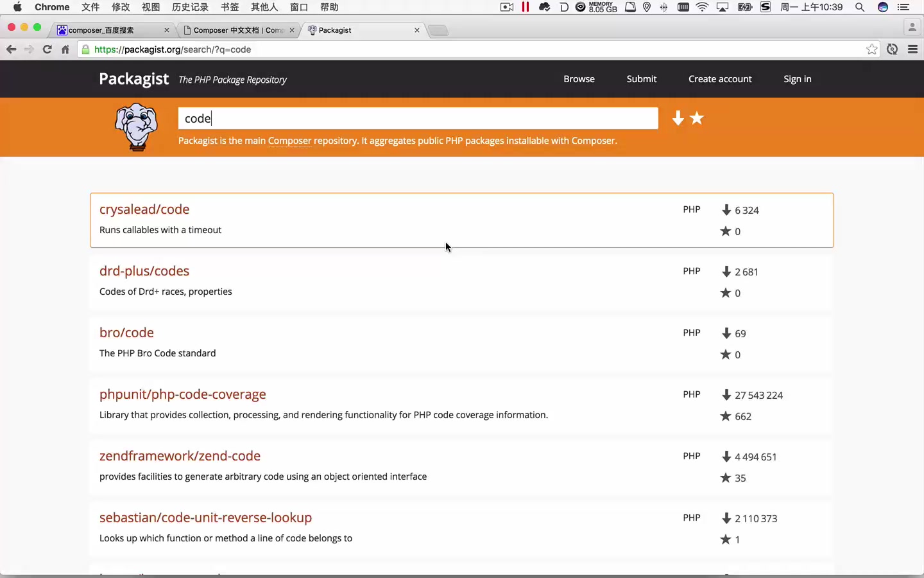Open the 书签 menu

pos(230,7)
